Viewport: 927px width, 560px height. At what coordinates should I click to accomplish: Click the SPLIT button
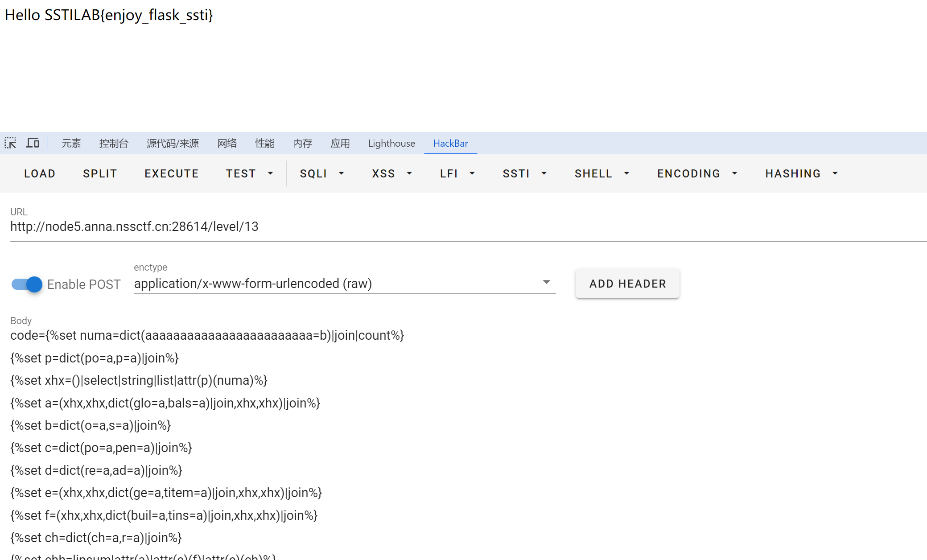point(100,173)
